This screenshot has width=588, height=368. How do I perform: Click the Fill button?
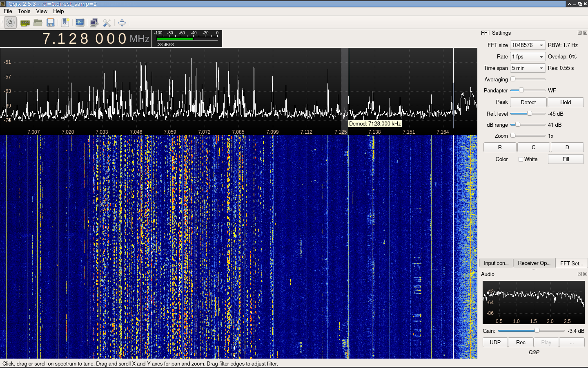[566, 159]
